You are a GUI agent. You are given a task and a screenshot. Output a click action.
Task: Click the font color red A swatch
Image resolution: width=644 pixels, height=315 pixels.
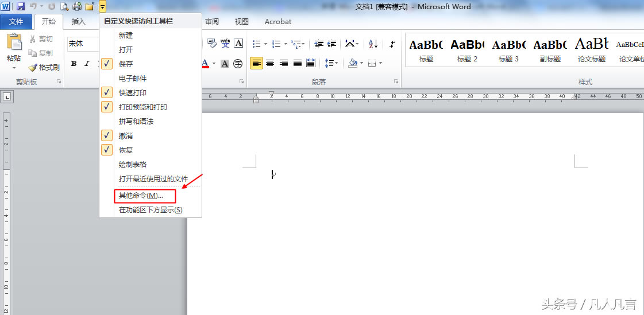point(205,63)
